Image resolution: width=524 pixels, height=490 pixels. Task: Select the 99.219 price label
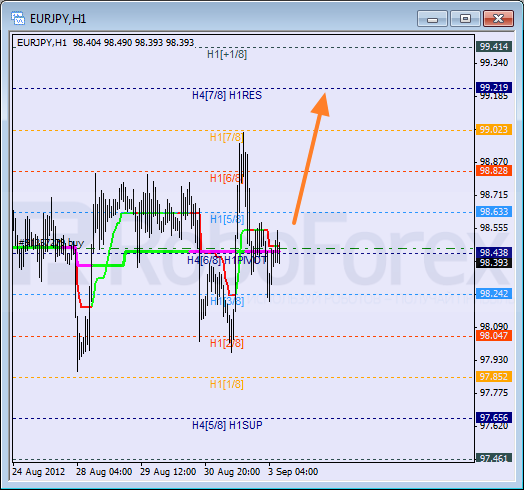(494, 88)
